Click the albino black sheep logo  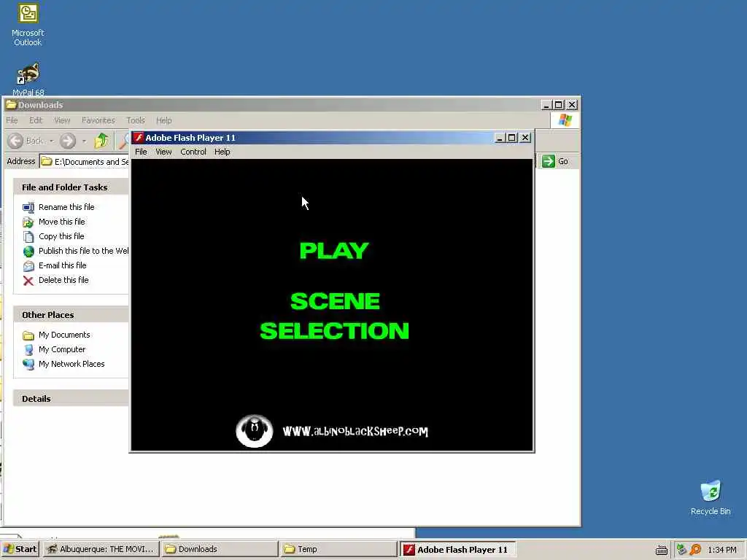click(x=255, y=432)
